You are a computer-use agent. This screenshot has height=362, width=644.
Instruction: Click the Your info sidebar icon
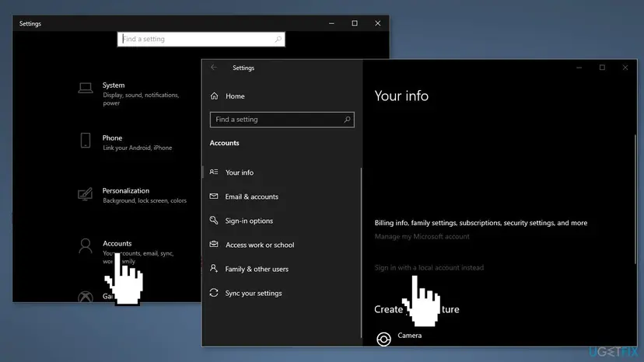coord(214,172)
